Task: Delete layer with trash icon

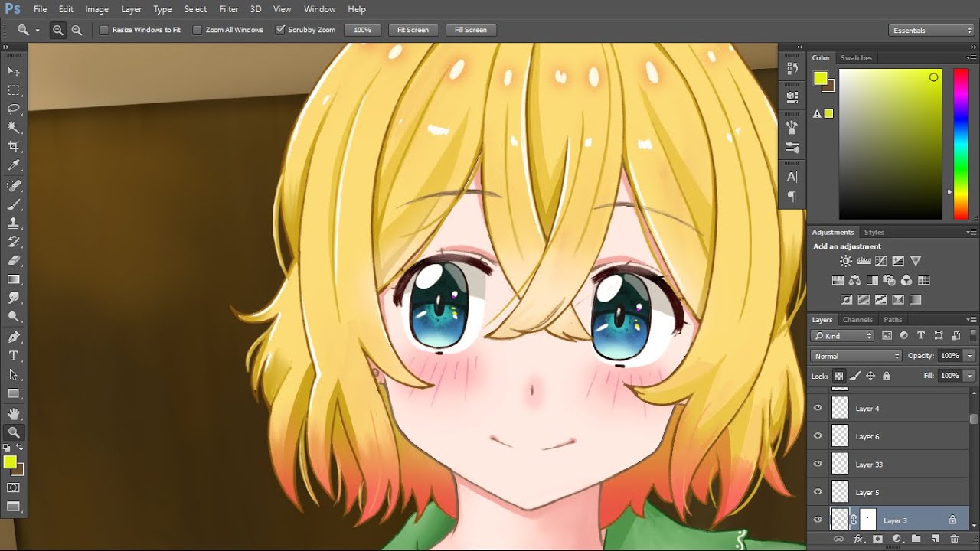Action: pos(954,540)
